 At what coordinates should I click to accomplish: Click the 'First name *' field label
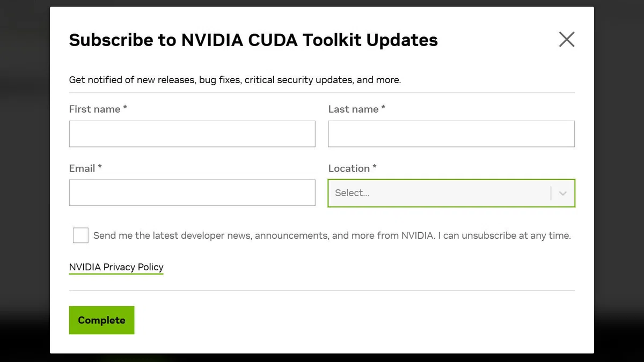(x=98, y=109)
